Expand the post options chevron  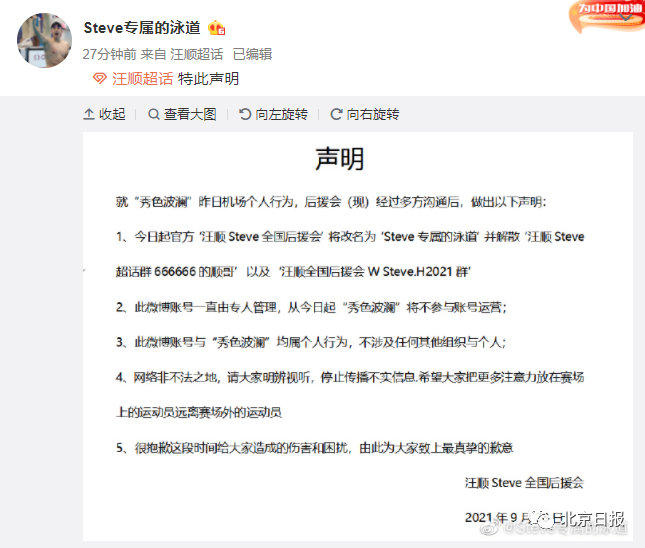625,17
